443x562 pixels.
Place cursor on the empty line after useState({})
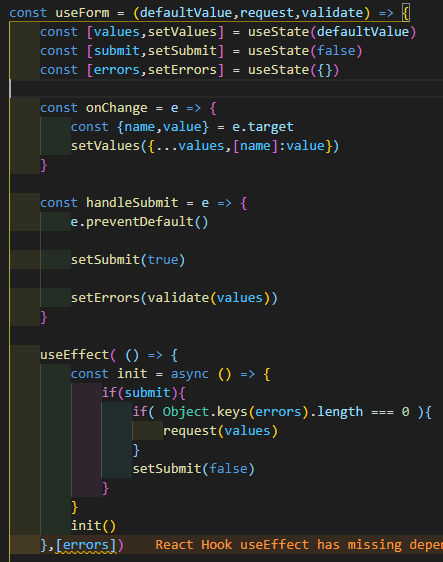coord(226,89)
